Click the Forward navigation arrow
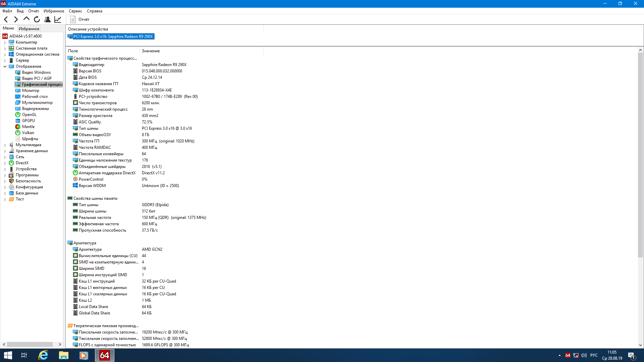Viewport: 644px width, 362px height. click(x=16, y=19)
